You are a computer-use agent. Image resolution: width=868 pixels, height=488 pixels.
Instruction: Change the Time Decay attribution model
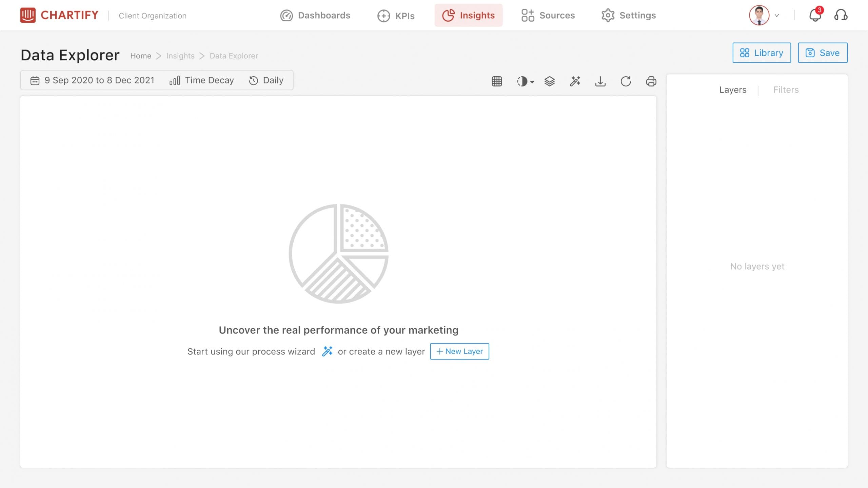pos(201,80)
